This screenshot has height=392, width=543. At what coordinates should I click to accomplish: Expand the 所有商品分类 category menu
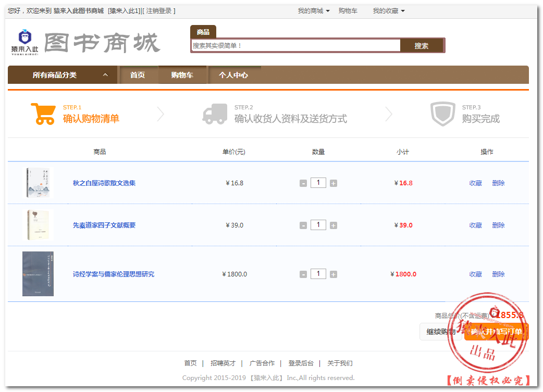64,75
